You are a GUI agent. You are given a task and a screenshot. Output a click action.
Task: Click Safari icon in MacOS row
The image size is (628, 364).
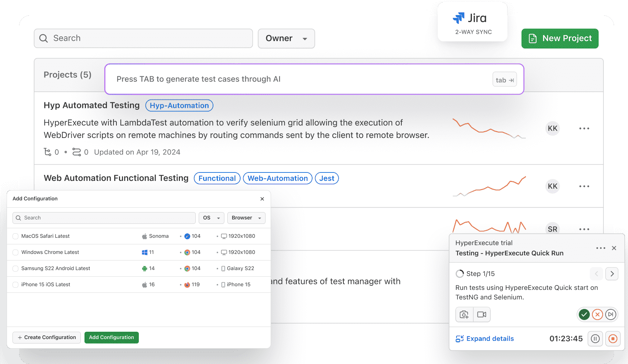(x=187, y=236)
